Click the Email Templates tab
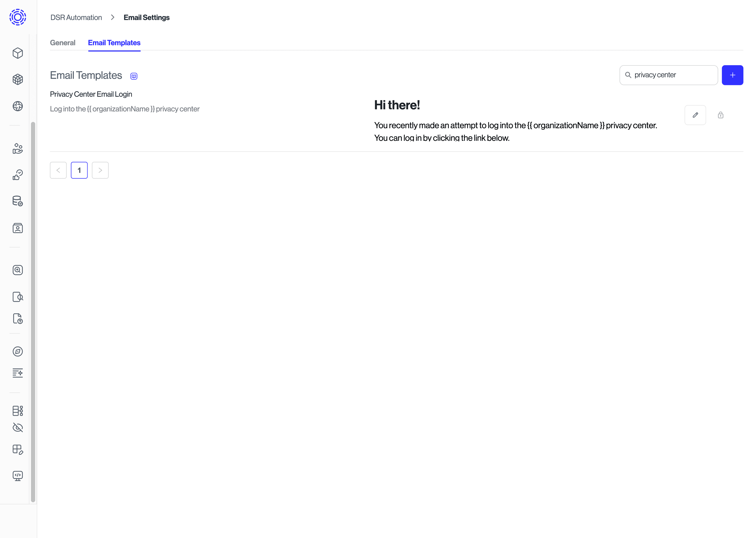 [x=114, y=43]
